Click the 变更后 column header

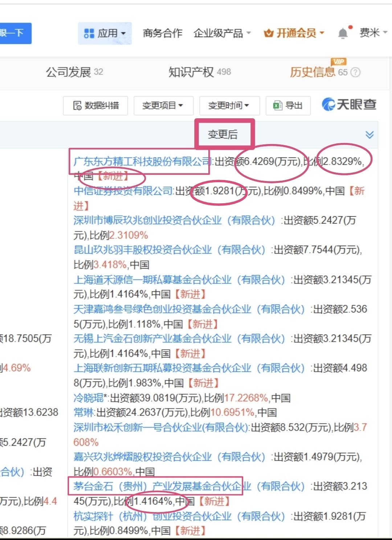click(222, 135)
